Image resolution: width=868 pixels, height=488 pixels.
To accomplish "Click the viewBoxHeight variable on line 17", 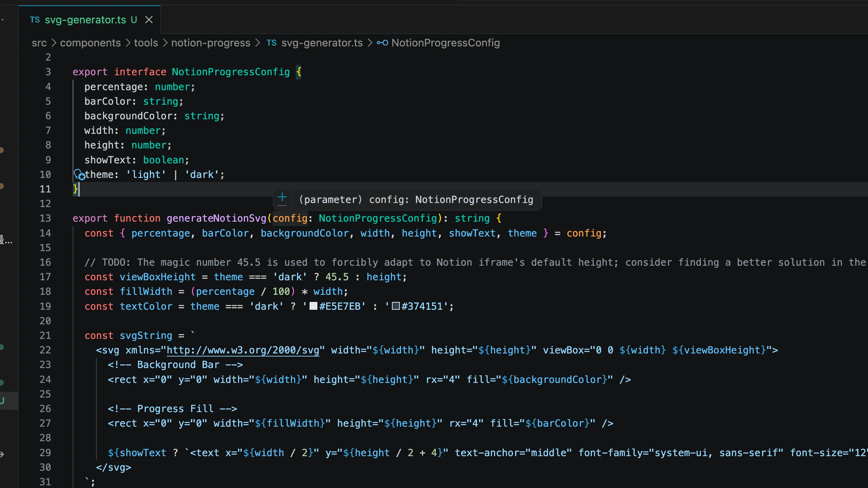I will point(158,277).
